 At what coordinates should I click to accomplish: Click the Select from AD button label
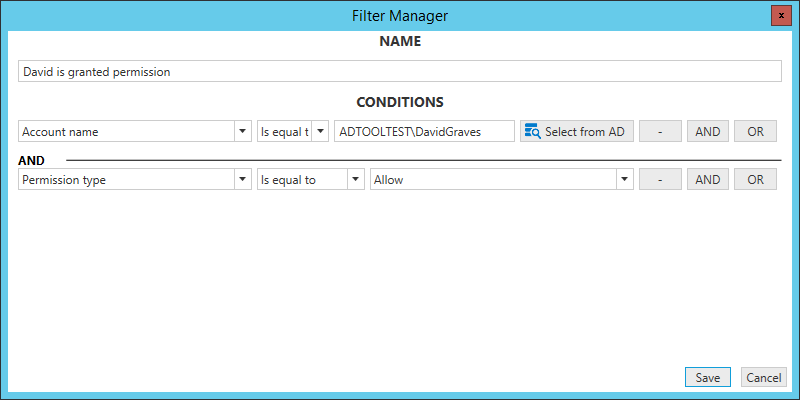[x=585, y=132]
